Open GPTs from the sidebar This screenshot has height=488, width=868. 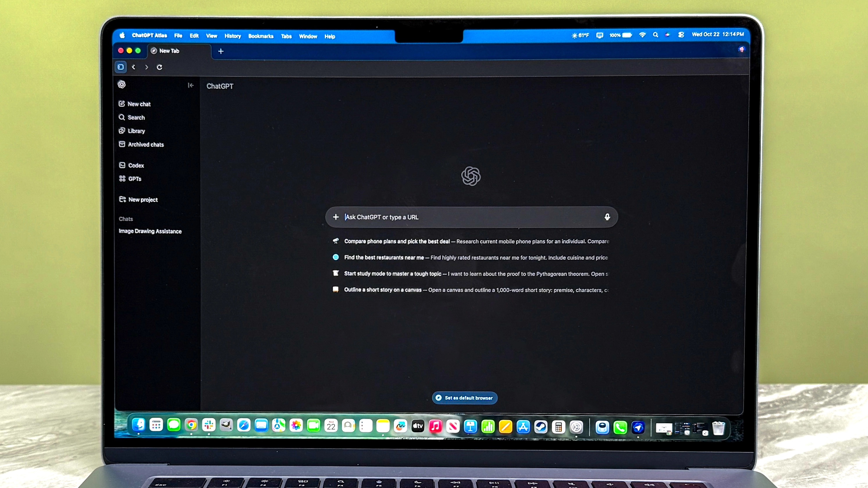tap(134, 179)
